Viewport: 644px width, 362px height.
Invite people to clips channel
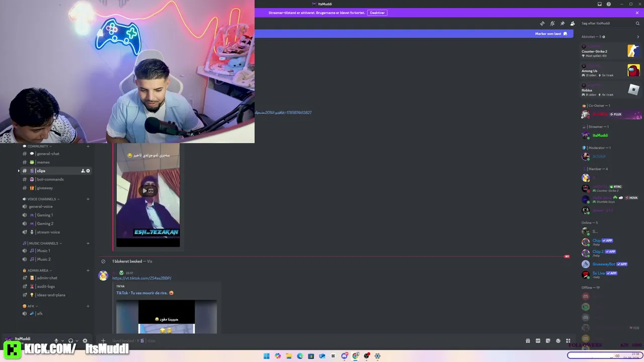pos(83,171)
